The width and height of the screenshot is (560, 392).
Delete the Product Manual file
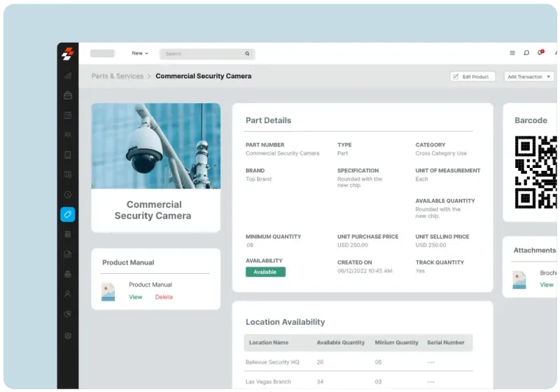pos(164,297)
